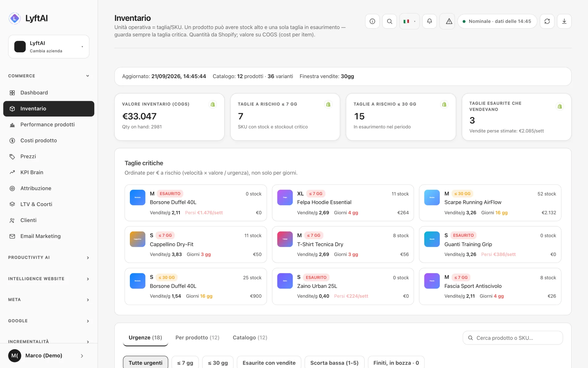Image resolution: width=588 pixels, height=368 pixels.
Task: Click the Costi prodotto coin icon
Action: point(12,140)
